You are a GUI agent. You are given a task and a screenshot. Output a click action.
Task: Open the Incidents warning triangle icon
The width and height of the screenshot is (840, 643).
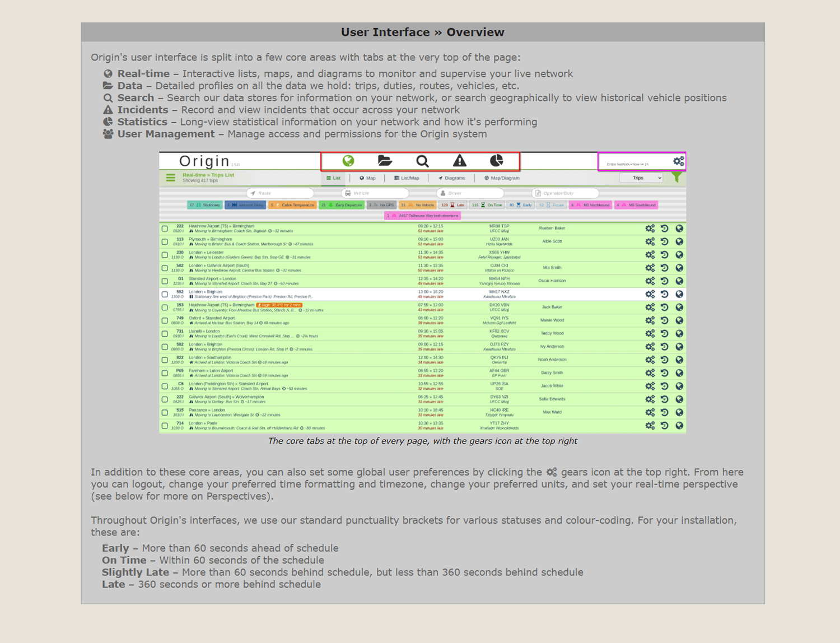click(460, 161)
